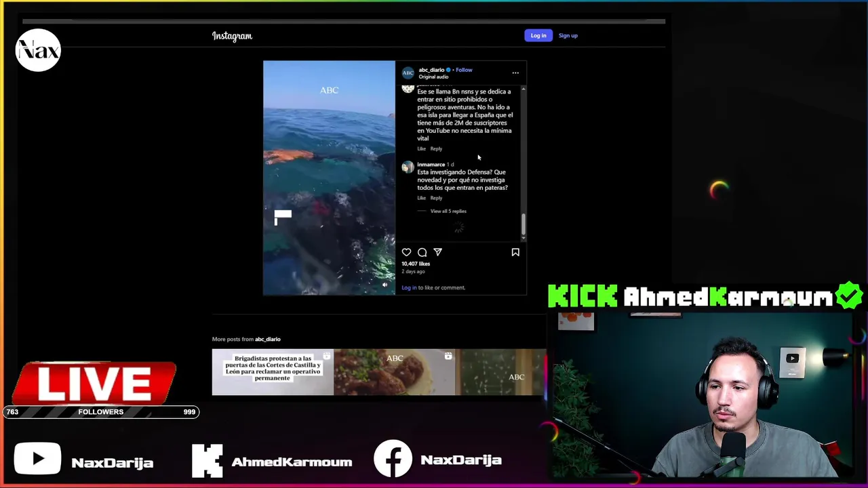
Task: Save post with the bookmark icon
Action: (x=515, y=252)
